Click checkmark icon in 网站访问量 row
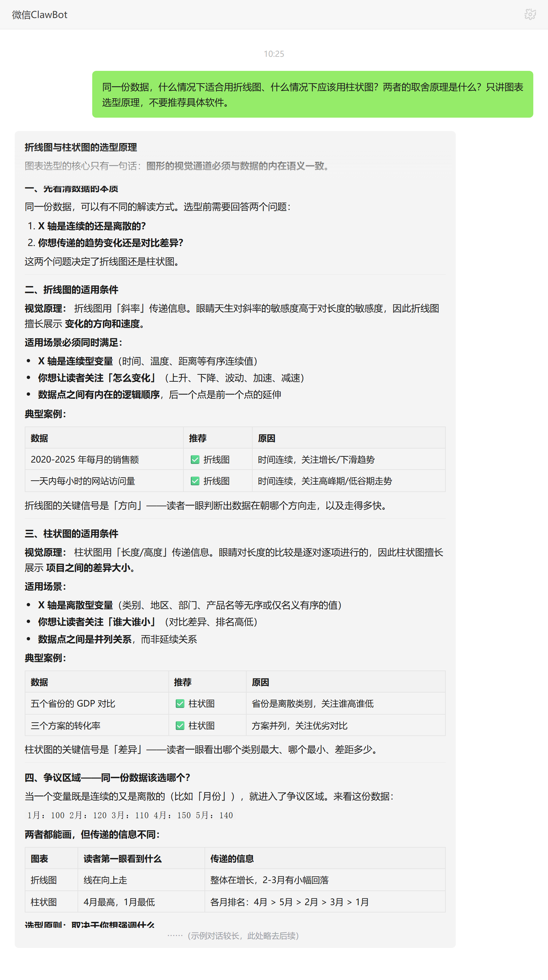The image size is (548, 980). (x=195, y=481)
